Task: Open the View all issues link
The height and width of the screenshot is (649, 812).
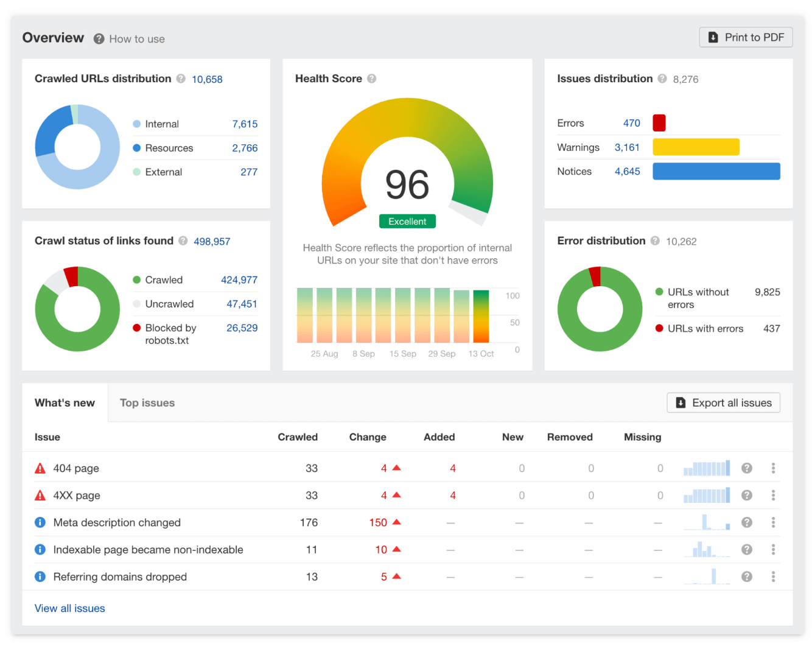Action: point(70,608)
